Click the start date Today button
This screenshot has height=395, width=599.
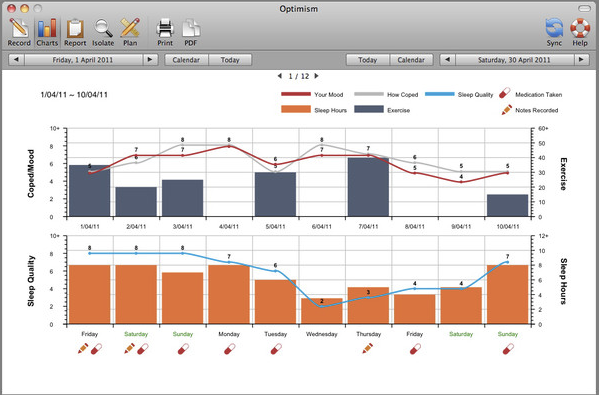pyautogui.click(x=230, y=60)
